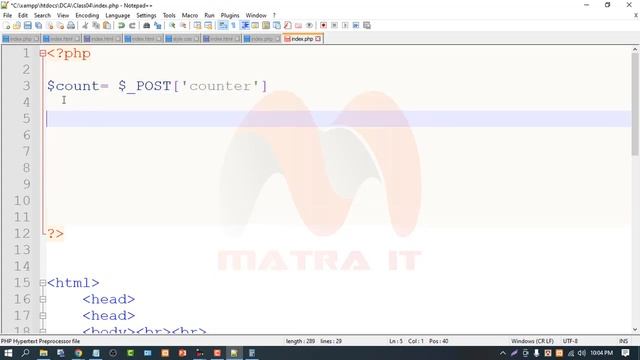The image size is (640, 360).
Task: Start macro recording with the red button
Action: (323, 25)
